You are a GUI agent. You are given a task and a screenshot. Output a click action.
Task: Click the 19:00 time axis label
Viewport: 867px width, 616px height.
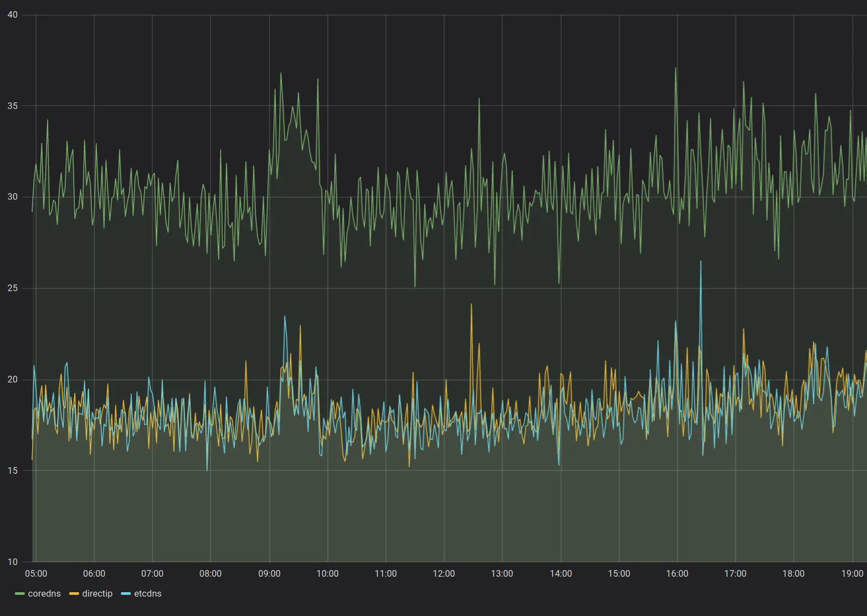point(852,573)
